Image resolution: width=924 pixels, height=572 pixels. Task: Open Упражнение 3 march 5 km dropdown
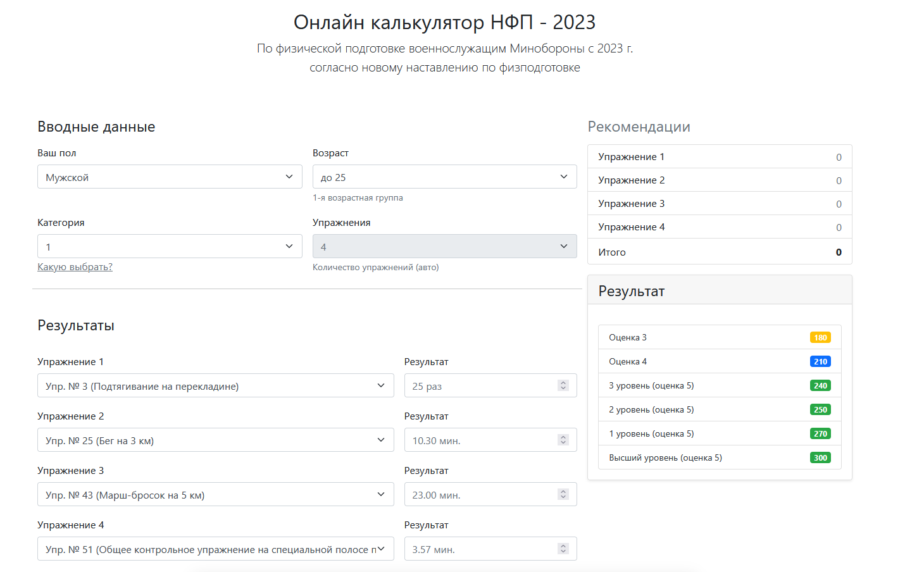point(215,494)
